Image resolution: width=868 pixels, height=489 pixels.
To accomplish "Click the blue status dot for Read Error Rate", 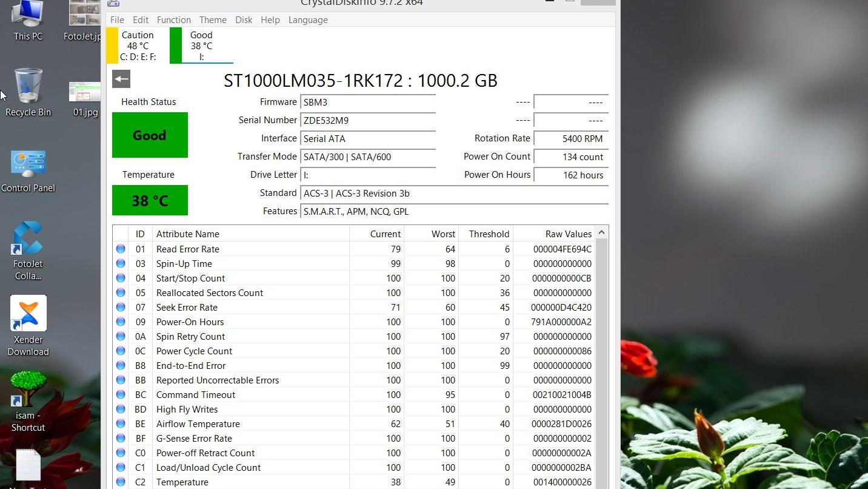I will click(121, 249).
